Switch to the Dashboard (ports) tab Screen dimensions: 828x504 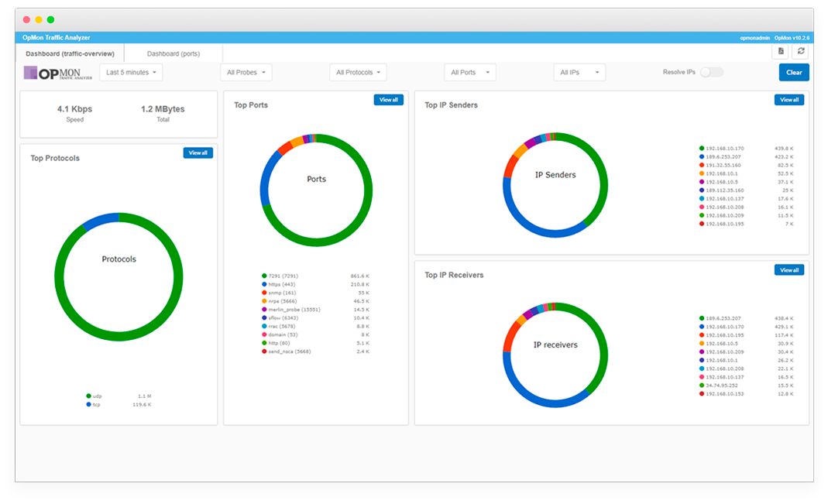(174, 54)
